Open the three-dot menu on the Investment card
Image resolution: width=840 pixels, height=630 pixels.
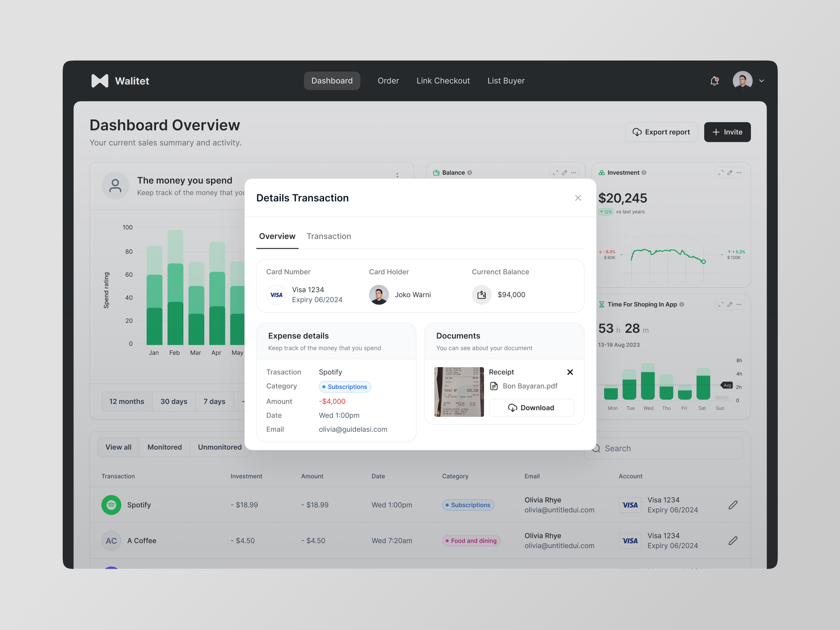(738, 173)
